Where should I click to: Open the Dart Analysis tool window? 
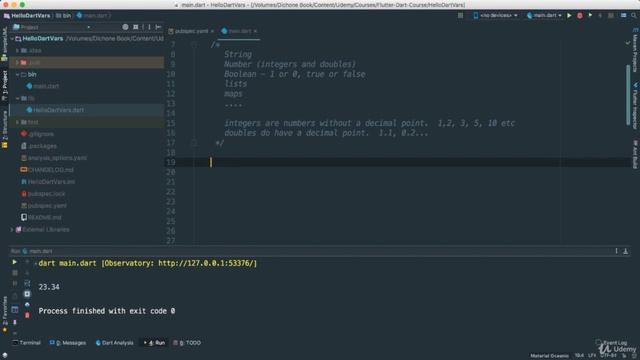coord(115,343)
